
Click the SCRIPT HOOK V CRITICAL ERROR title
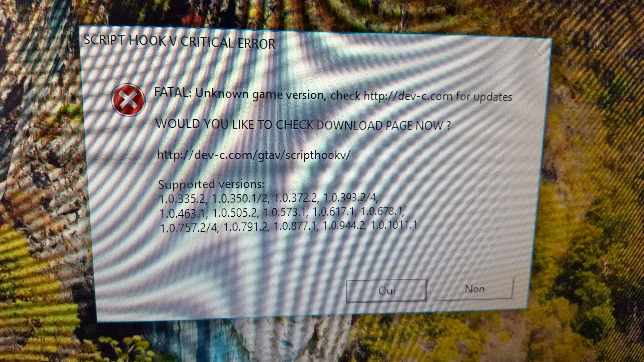click(179, 42)
